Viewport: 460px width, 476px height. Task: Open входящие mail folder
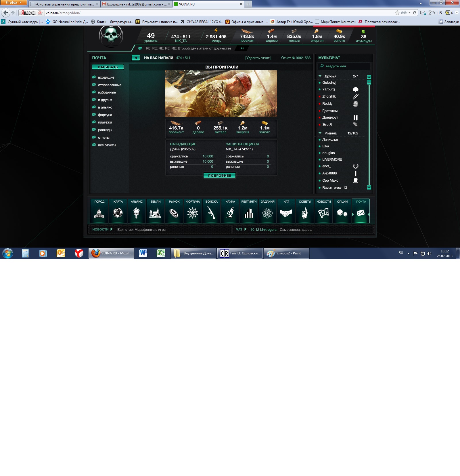[x=106, y=77]
